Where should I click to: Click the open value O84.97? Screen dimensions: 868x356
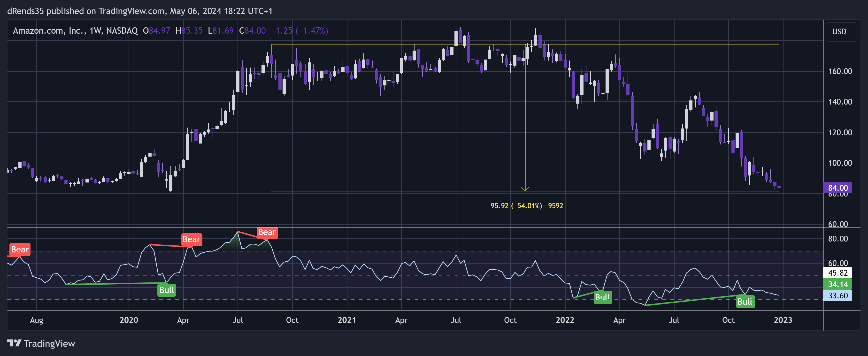click(157, 31)
